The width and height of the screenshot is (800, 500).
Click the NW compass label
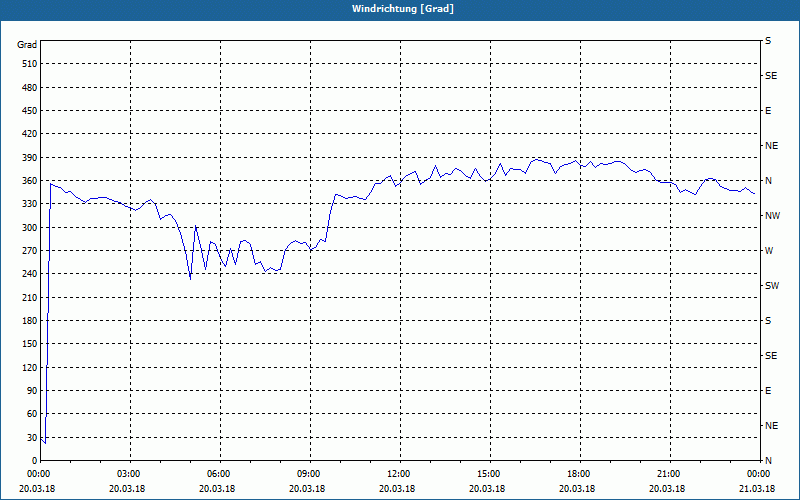point(772,216)
